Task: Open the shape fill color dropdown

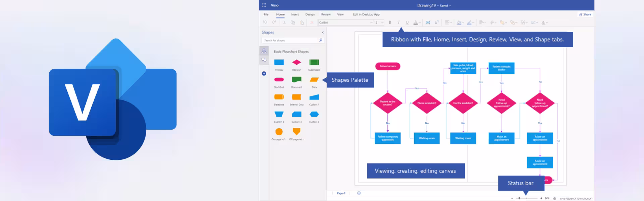Action: 461,22
